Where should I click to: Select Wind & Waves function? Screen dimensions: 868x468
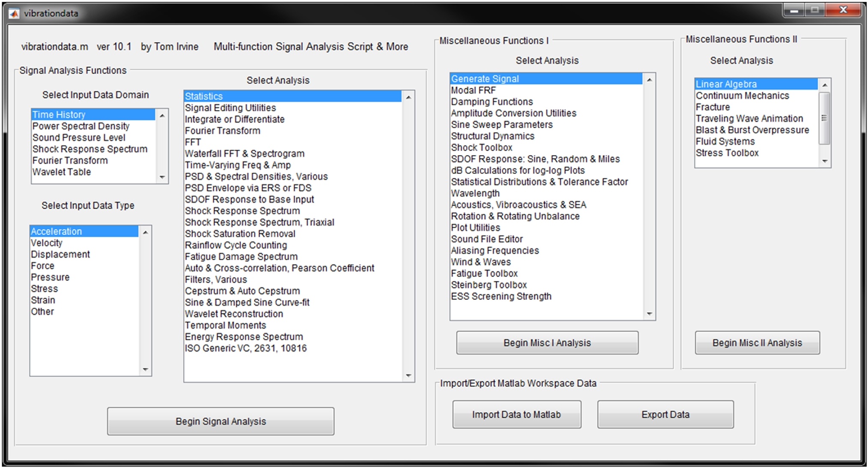480,262
